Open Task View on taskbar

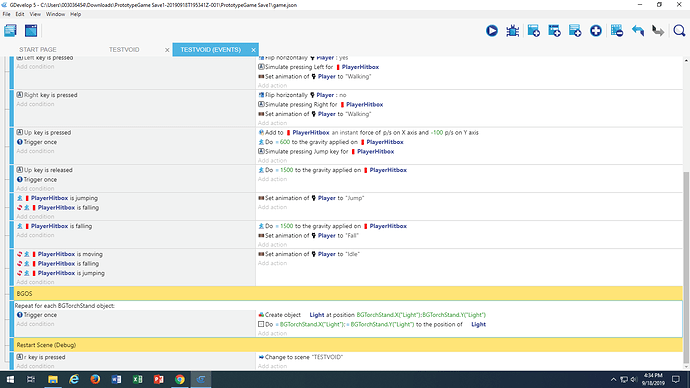click(x=31, y=379)
